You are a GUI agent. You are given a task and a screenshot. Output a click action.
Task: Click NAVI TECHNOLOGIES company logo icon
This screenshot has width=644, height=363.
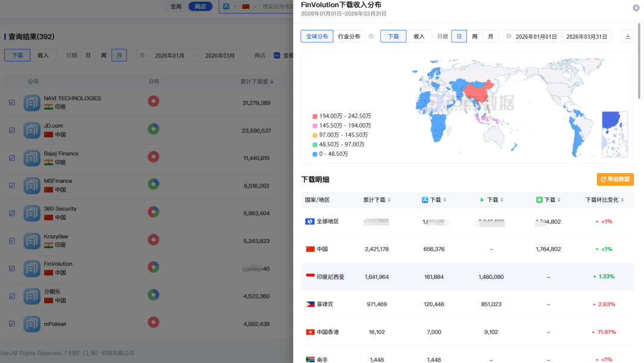[32, 103]
